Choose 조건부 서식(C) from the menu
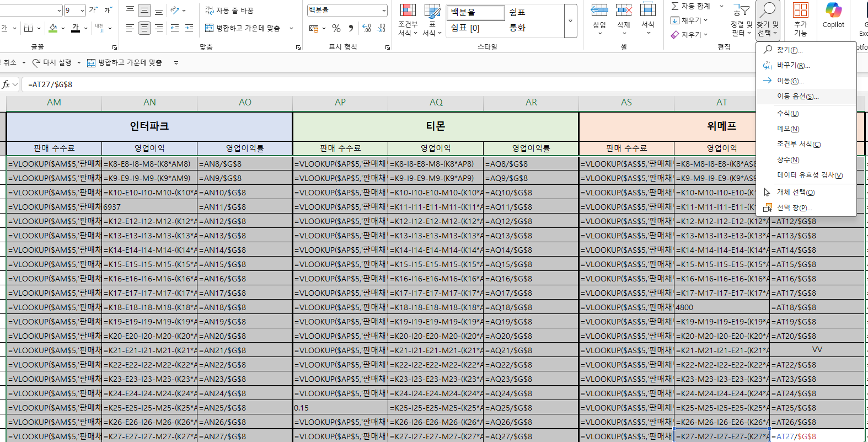 pyautogui.click(x=806, y=144)
